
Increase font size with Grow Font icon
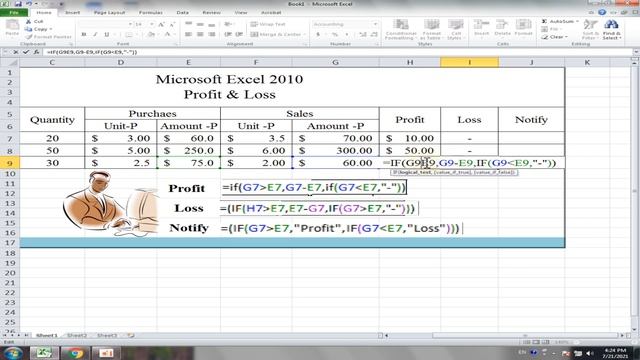(x=161, y=24)
